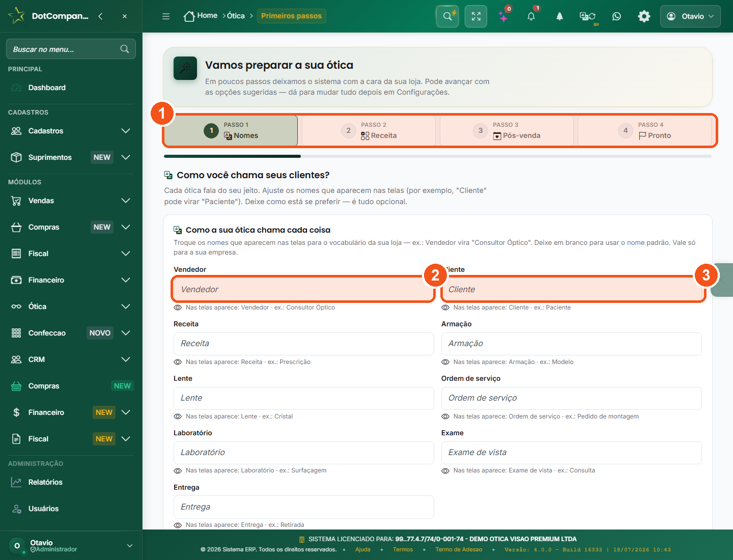Expand the CRM menu chevron
The height and width of the screenshot is (560, 733).
126,359
